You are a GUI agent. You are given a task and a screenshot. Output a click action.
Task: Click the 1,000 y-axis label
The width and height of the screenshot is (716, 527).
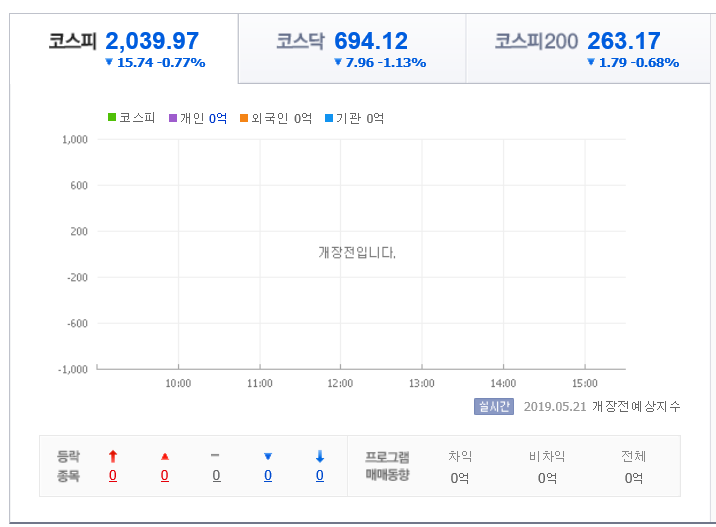(75, 139)
